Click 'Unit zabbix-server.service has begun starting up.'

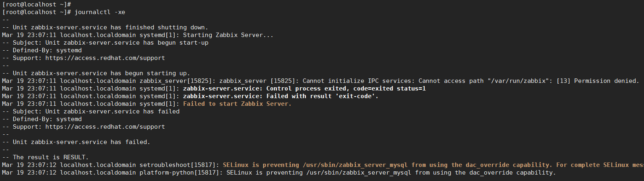[x=101, y=73]
